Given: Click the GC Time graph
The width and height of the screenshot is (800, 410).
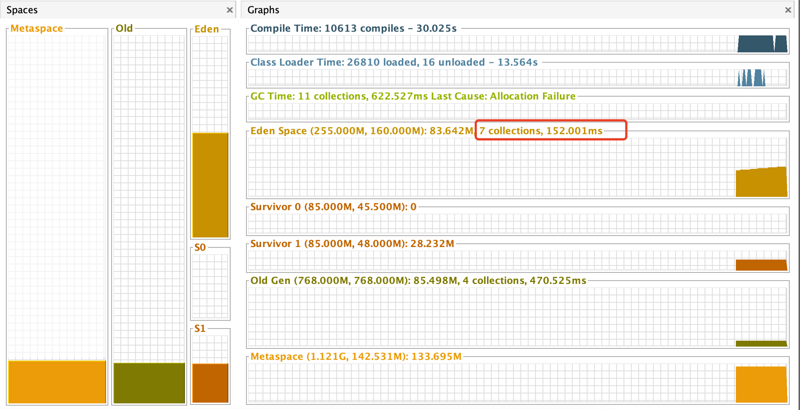Looking at the screenshot, I should tap(517, 111).
